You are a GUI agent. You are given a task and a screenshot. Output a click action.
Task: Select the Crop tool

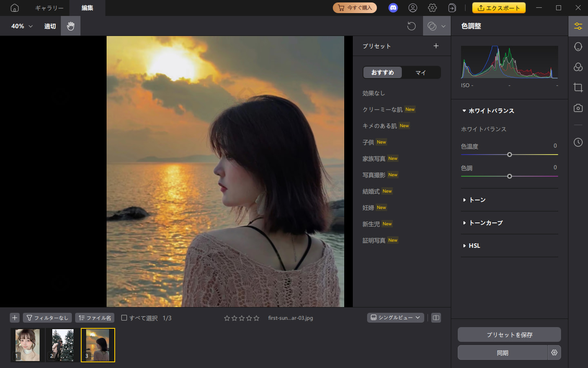pyautogui.click(x=578, y=88)
